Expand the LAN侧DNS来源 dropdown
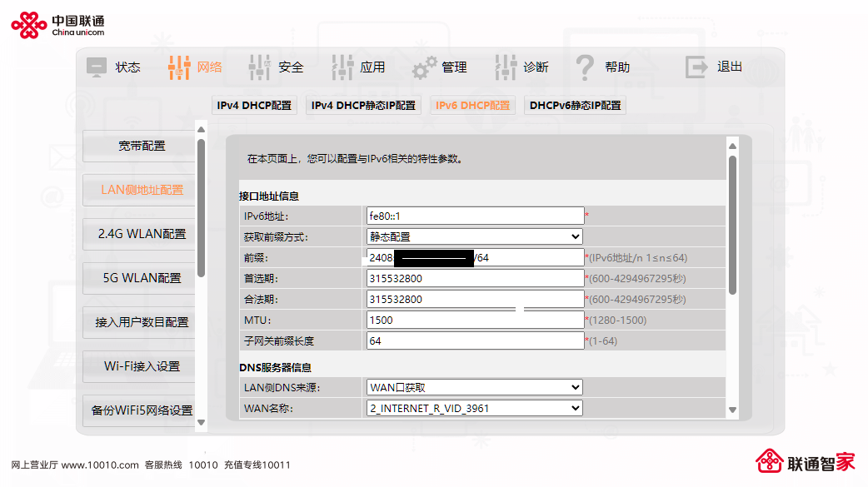868x487 pixels. tap(475, 387)
